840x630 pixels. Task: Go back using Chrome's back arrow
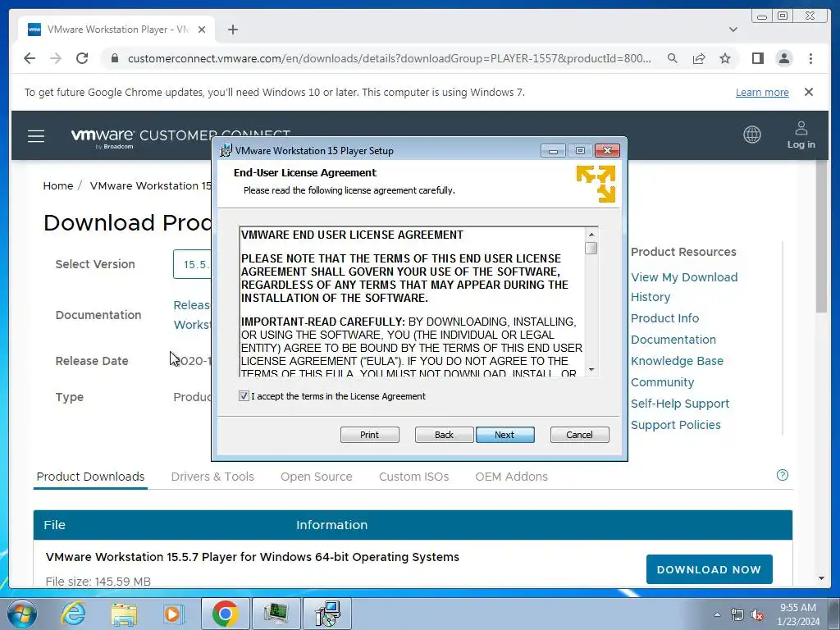pyautogui.click(x=30, y=58)
